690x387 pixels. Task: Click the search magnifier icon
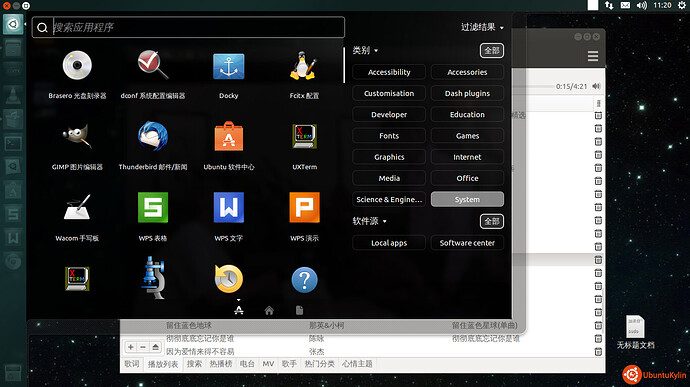(x=42, y=28)
